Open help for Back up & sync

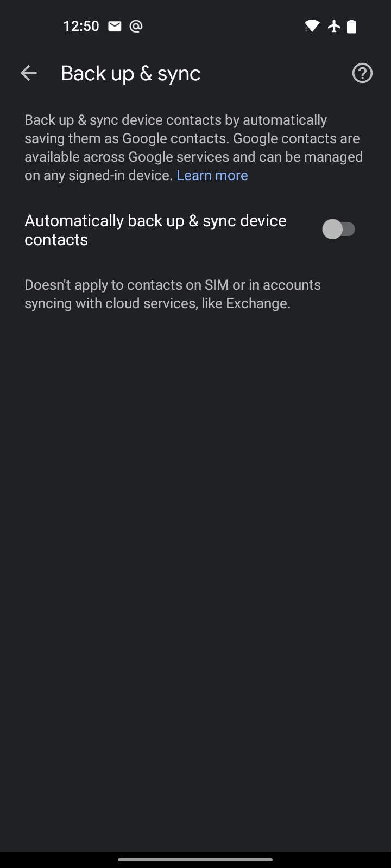[x=362, y=73]
